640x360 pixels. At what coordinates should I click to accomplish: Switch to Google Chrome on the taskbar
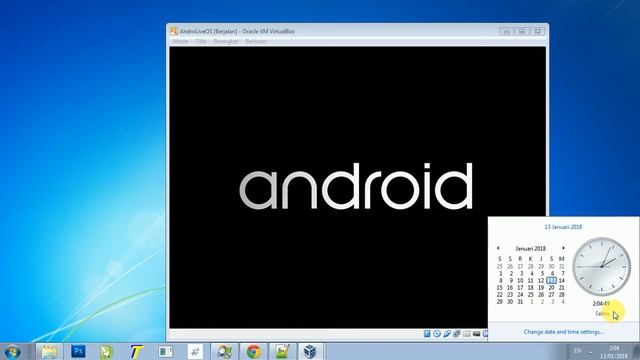click(x=253, y=351)
